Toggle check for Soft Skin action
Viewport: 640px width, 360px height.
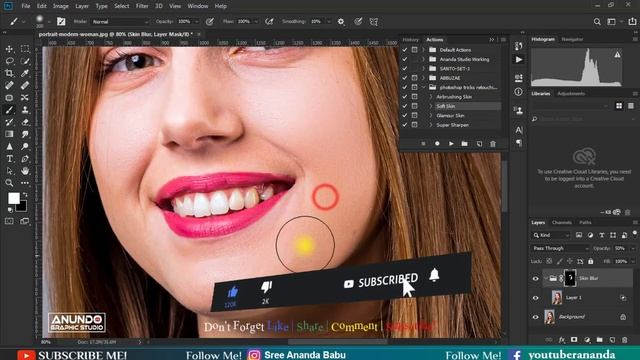[x=404, y=106]
